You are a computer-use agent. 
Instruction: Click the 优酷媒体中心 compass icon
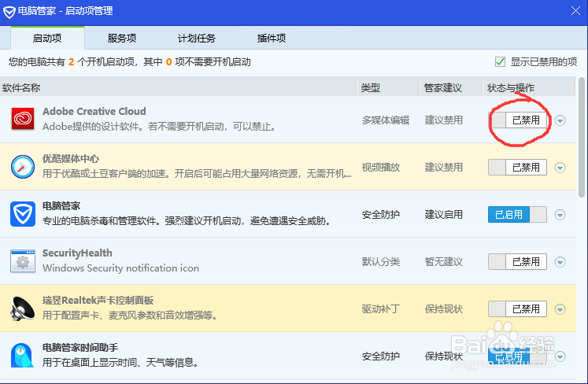tap(23, 167)
